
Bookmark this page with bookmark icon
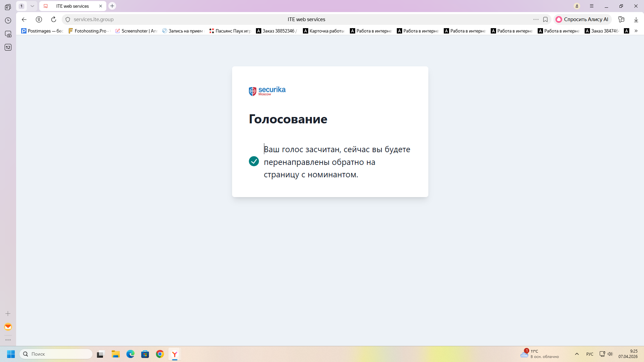(545, 19)
